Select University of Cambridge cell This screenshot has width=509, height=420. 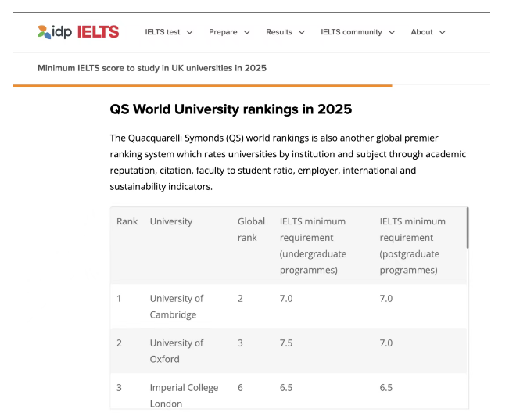(177, 307)
